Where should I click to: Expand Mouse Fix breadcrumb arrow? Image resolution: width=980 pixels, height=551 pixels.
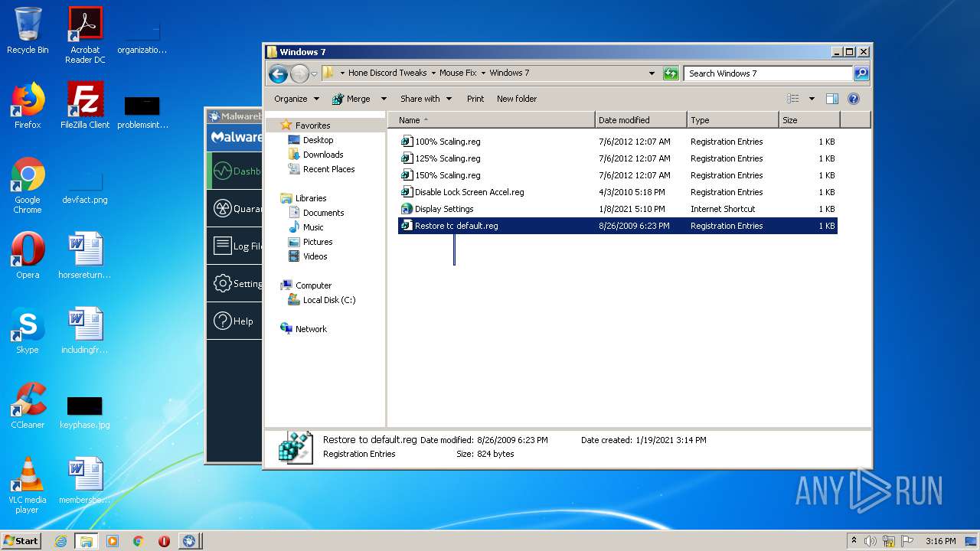pos(483,73)
